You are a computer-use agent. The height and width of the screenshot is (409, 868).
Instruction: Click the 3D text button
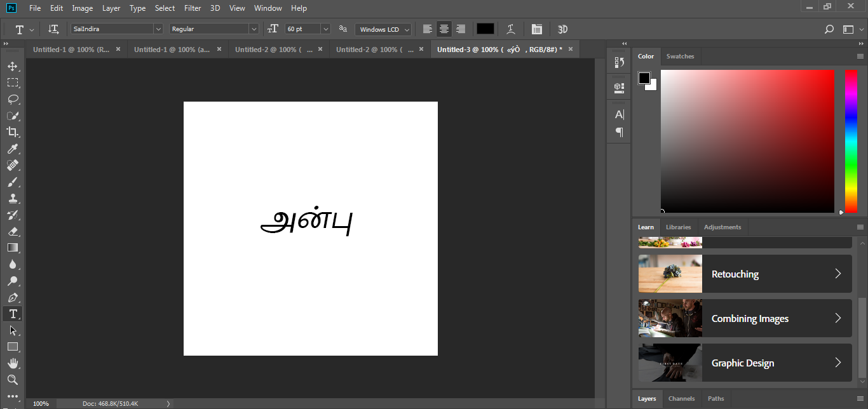[x=562, y=29]
